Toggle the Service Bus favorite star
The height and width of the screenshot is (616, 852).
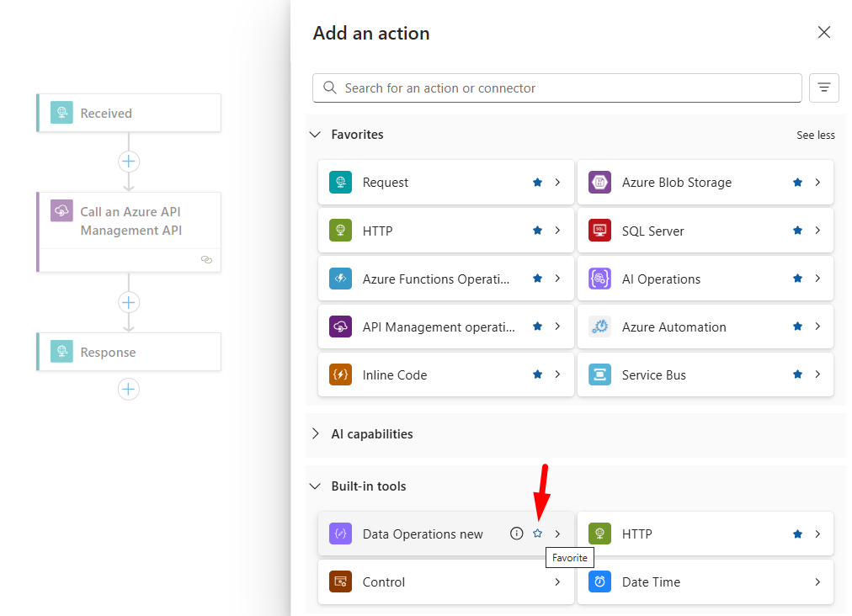[x=797, y=374]
